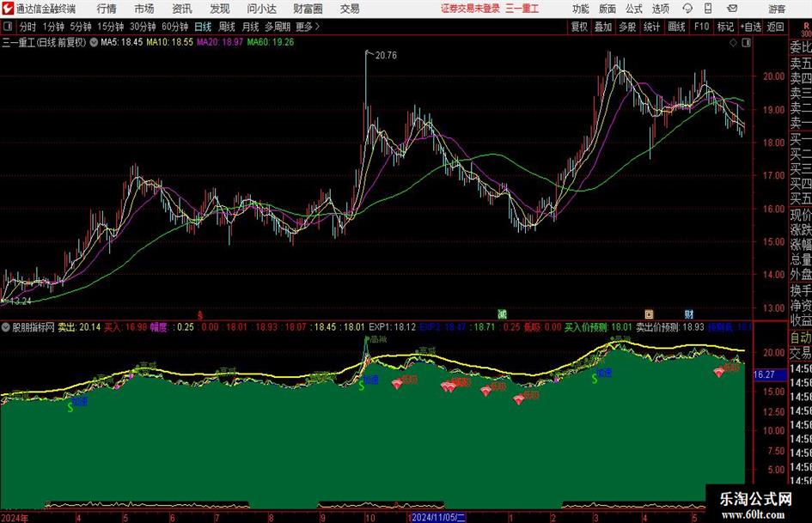Click the 2024/11/05/二 date marker
The width and height of the screenshot is (812, 523).
(438, 517)
